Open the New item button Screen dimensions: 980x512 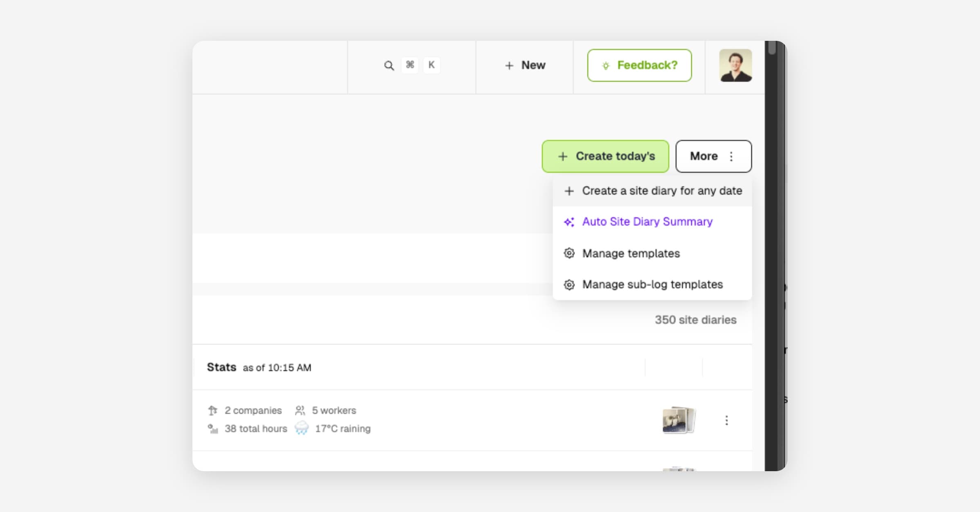(x=525, y=65)
